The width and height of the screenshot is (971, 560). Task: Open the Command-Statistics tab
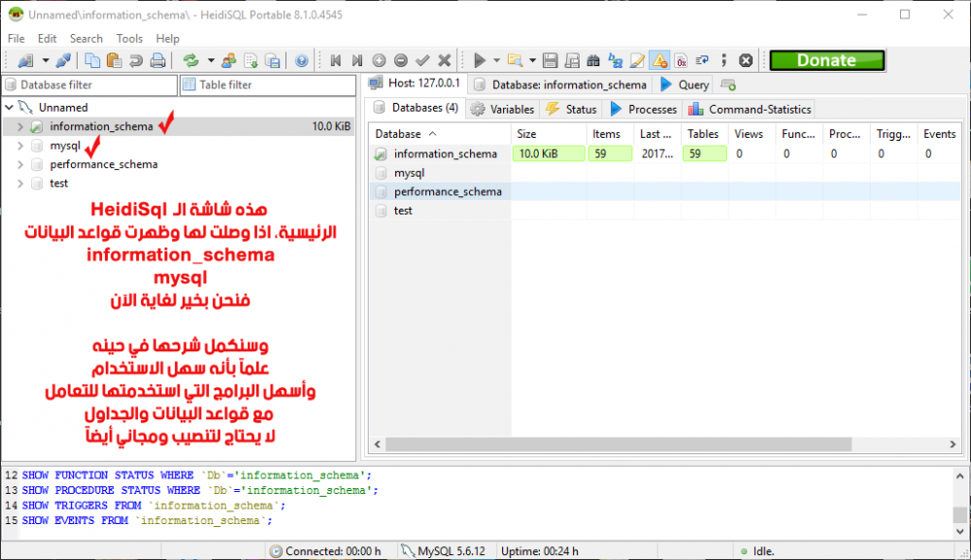(x=750, y=110)
